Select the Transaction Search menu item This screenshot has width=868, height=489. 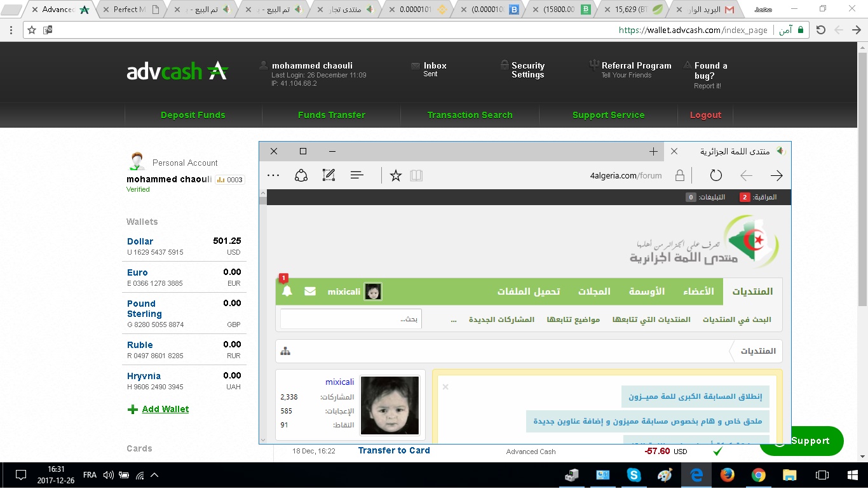tap(470, 115)
